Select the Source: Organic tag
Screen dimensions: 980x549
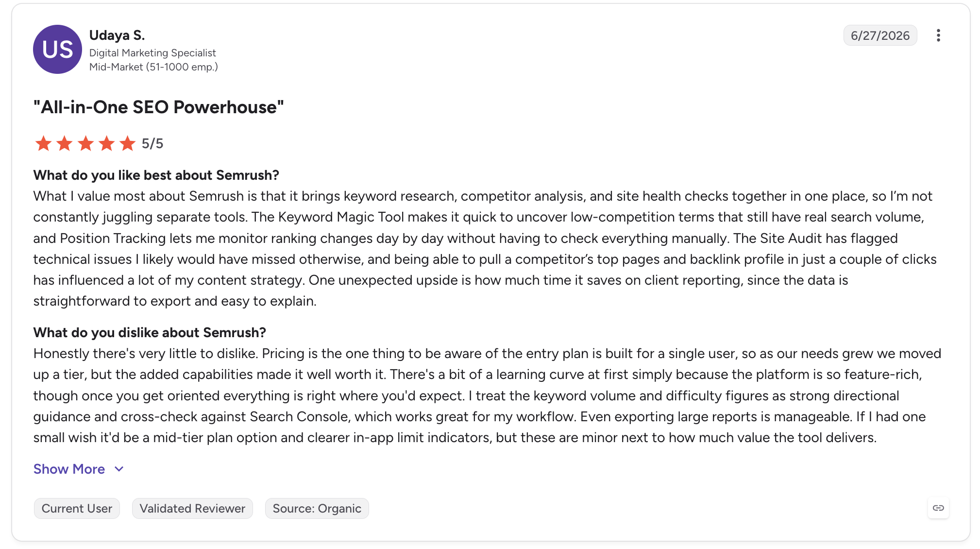point(317,508)
